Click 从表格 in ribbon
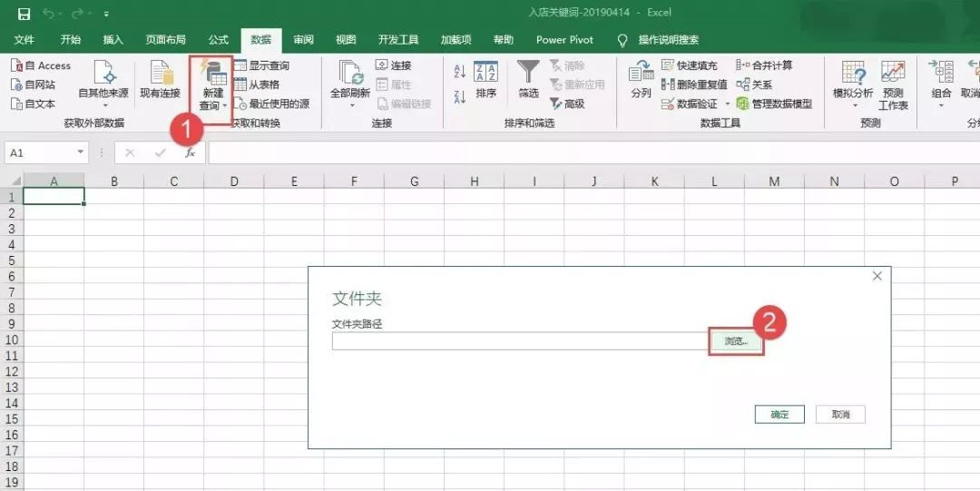Screen dimensions: 980x491 pos(257,84)
